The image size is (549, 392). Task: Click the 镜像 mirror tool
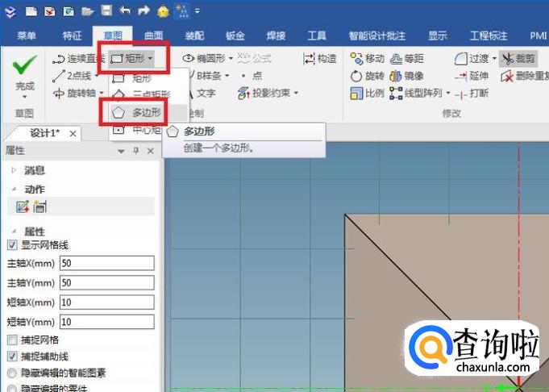pyautogui.click(x=407, y=76)
